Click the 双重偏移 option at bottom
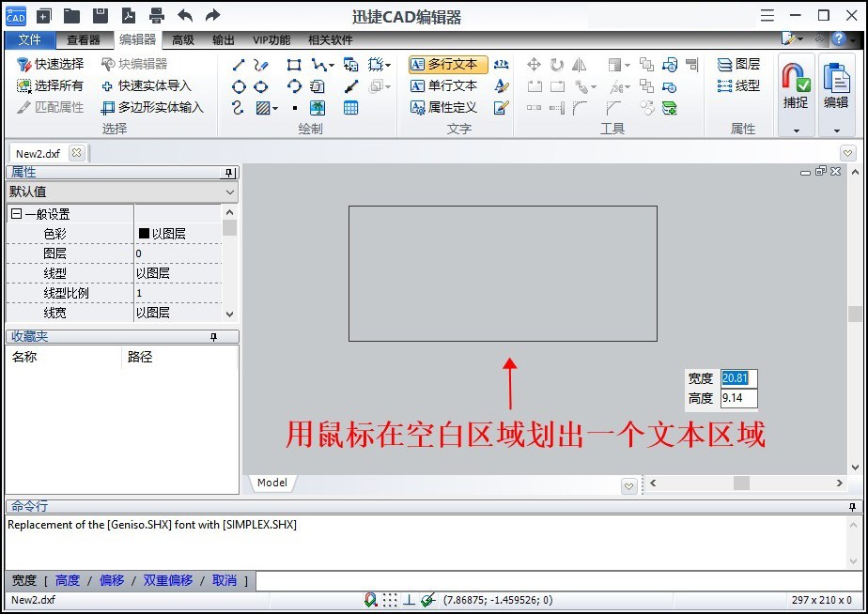868x614 pixels. (x=167, y=580)
